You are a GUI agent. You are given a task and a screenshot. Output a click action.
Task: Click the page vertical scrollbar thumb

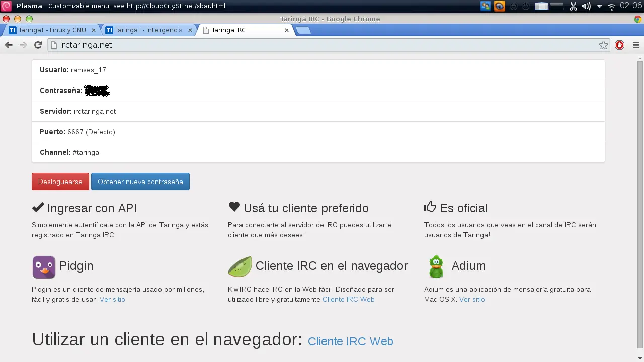(x=640, y=204)
